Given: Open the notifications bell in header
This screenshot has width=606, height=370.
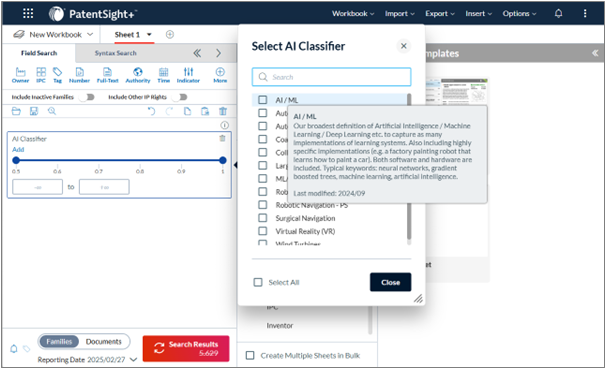Looking at the screenshot, I should click(558, 14).
